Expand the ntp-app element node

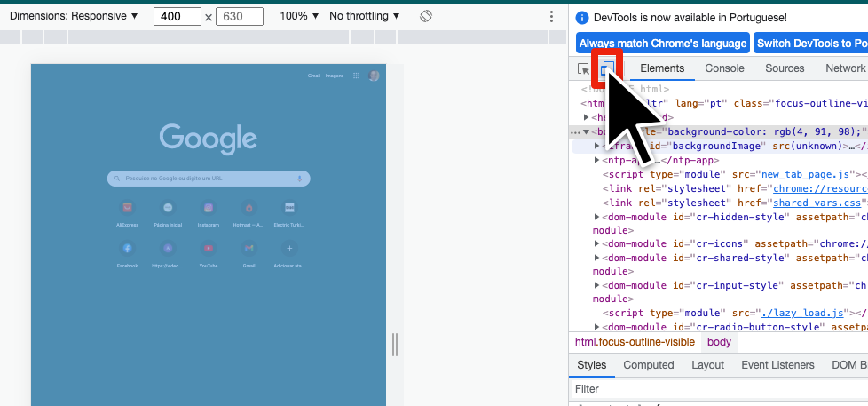[597, 160]
